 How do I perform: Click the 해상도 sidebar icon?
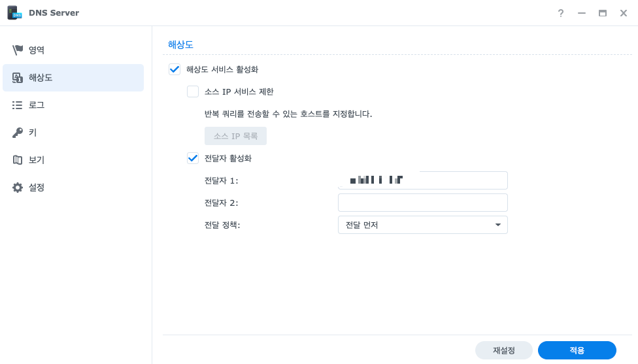pyautogui.click(x=18, y=78)
